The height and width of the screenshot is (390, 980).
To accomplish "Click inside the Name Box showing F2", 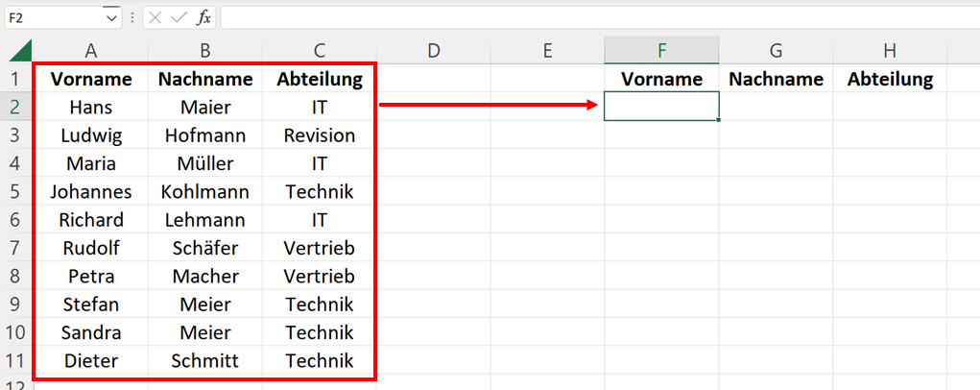I will [55, 18].
